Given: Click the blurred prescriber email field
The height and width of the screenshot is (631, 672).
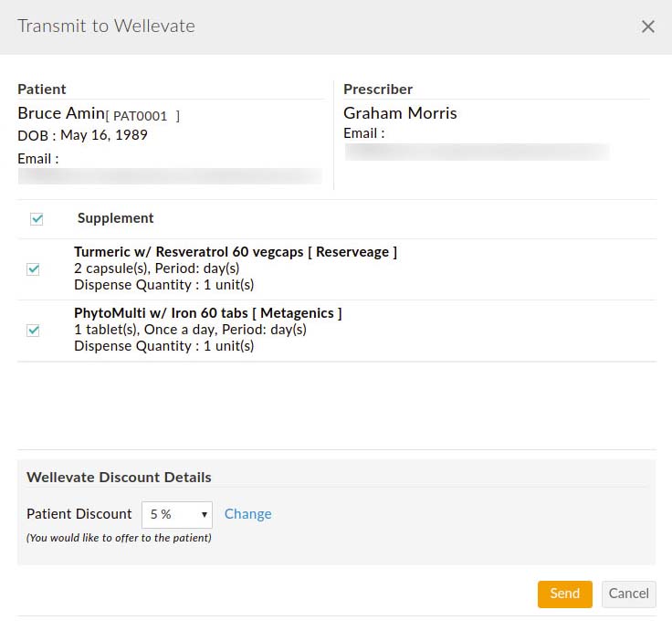Looking at the screenshot, I should click(x=477, y=152).
